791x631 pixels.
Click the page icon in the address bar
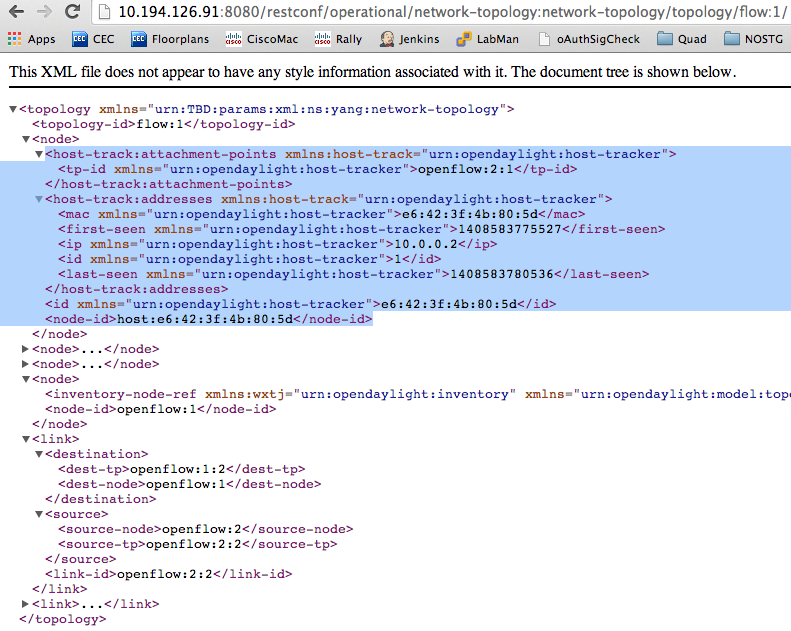tap(104, 11)
